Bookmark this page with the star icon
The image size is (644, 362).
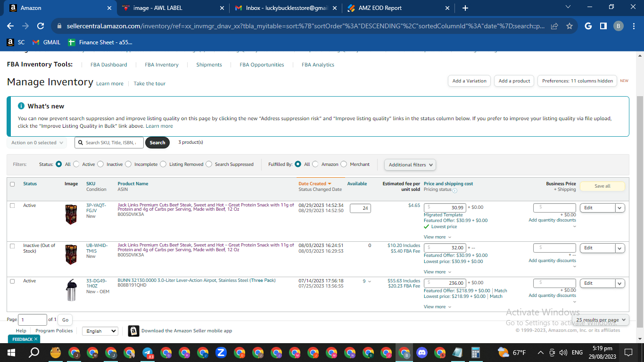569,26
